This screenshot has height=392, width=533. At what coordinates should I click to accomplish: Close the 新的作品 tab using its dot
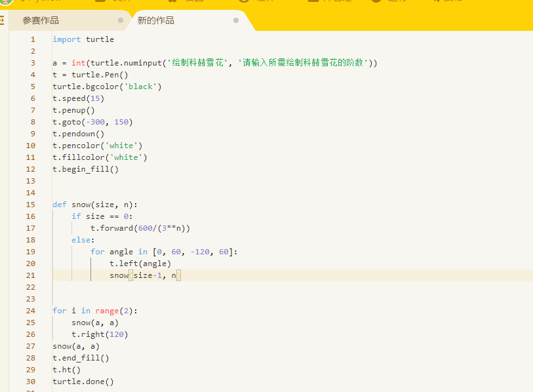pyautogui.click(x=236, y=20)
